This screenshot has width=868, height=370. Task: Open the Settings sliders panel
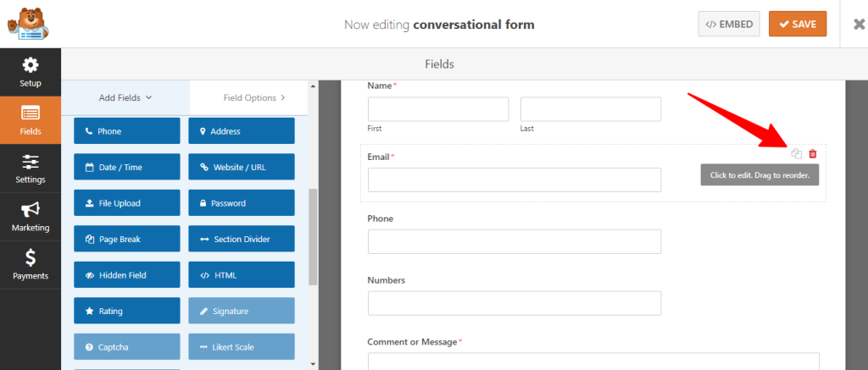[31, 168]
